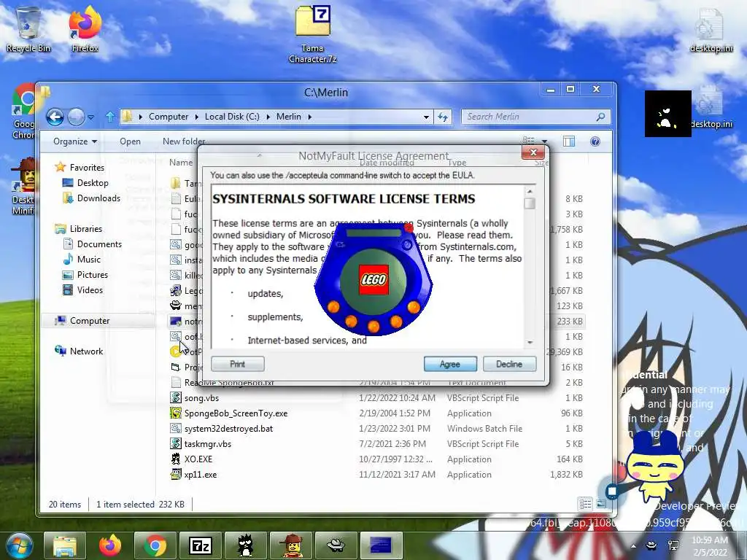Expand the Computer breadcrumb arrow
Viewport: 747px width, 560px height.
(196, 117)
